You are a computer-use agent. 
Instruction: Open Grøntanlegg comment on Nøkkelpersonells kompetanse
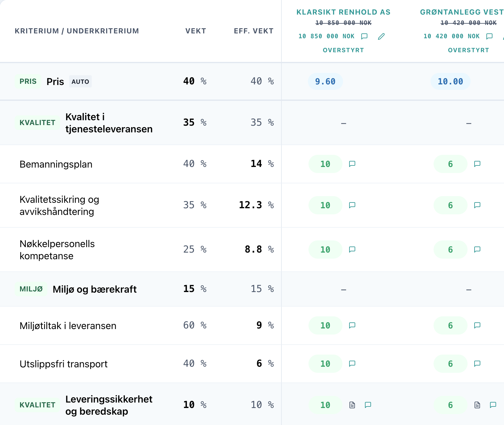477,250
